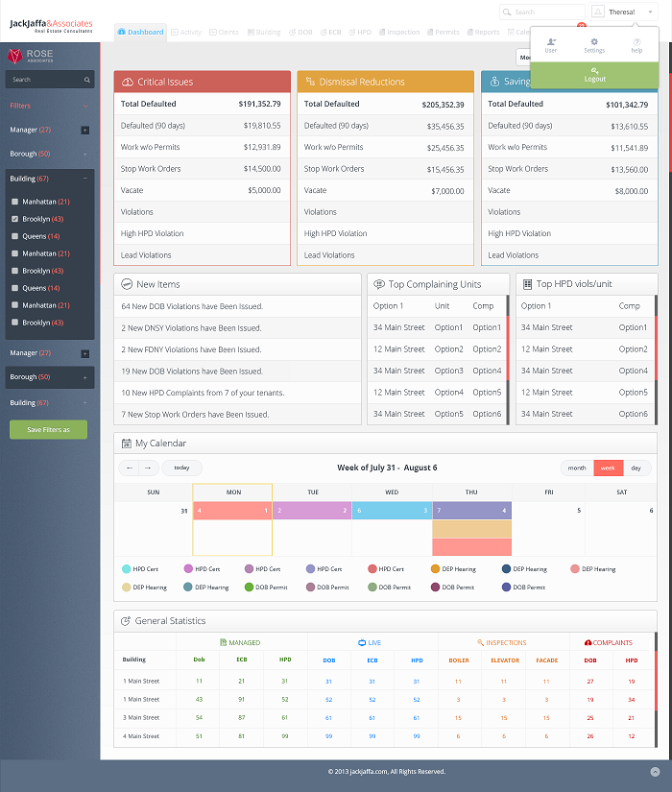Select month view in calendar
Image resolution: width=672 pixels, height=792 pixels.
pos(577,468)
